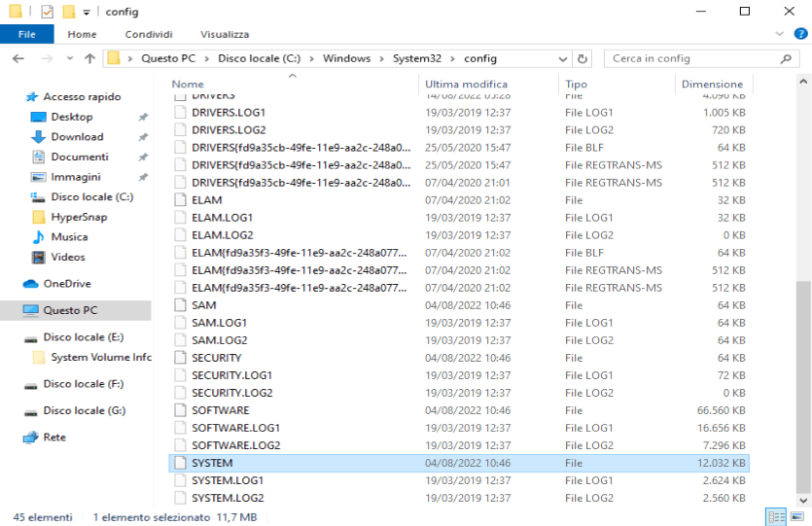The image size is (812, 526).
Task: Click the scroll down arrow of file list
Action: (803, 501)
